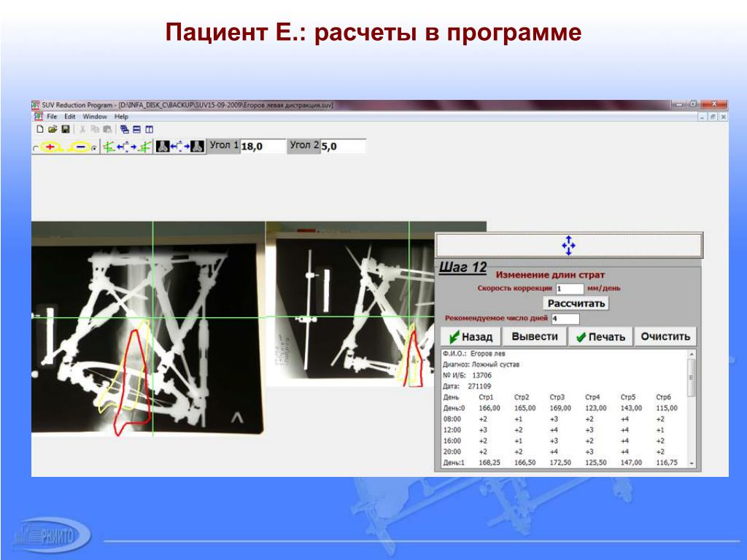The width and height of the screenshot is (747, 560).
Task: Click the Вывести button
Action: tap(535, 337)
